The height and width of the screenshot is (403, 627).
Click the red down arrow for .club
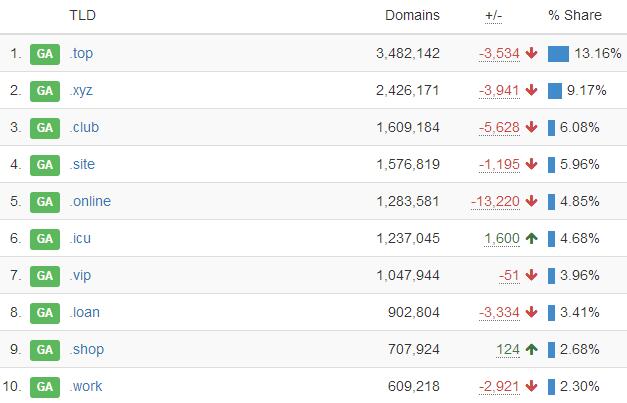[531, 128]
